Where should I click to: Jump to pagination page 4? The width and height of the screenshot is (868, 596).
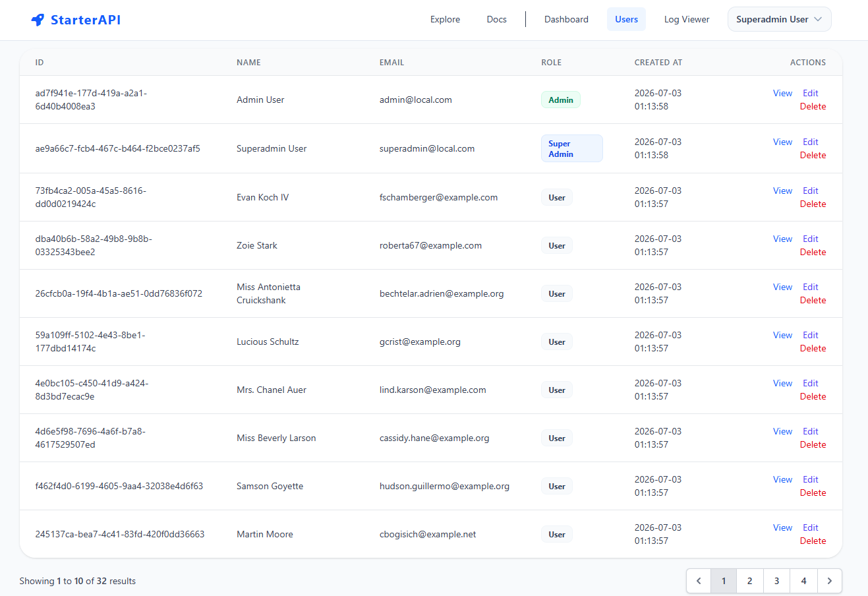coord(804,581)
